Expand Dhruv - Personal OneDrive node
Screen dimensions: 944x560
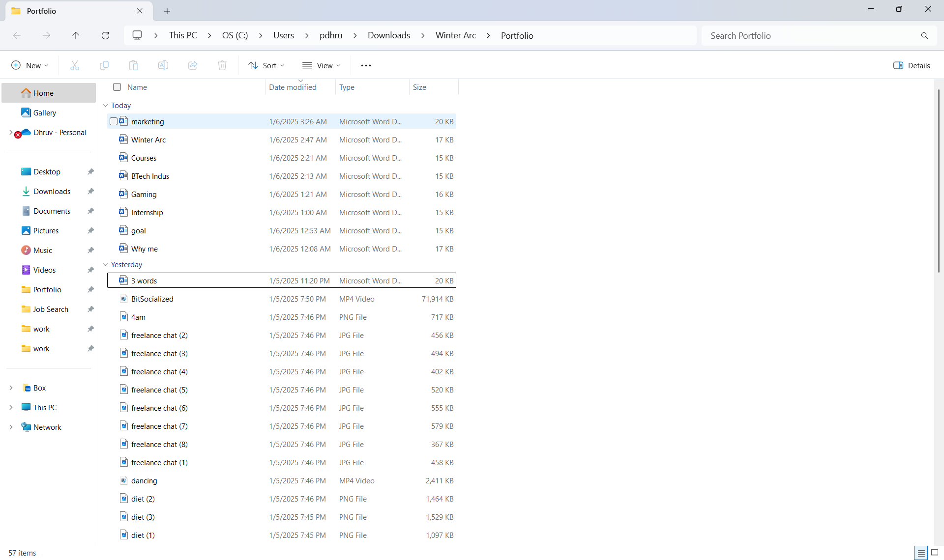10,132
